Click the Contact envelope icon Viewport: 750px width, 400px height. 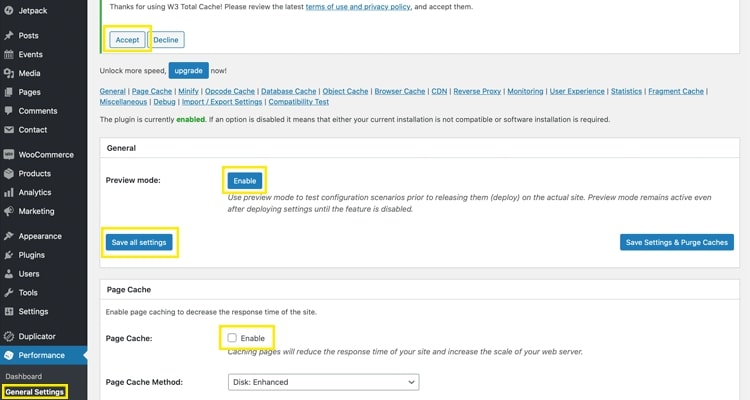click(x=9, y=130)
